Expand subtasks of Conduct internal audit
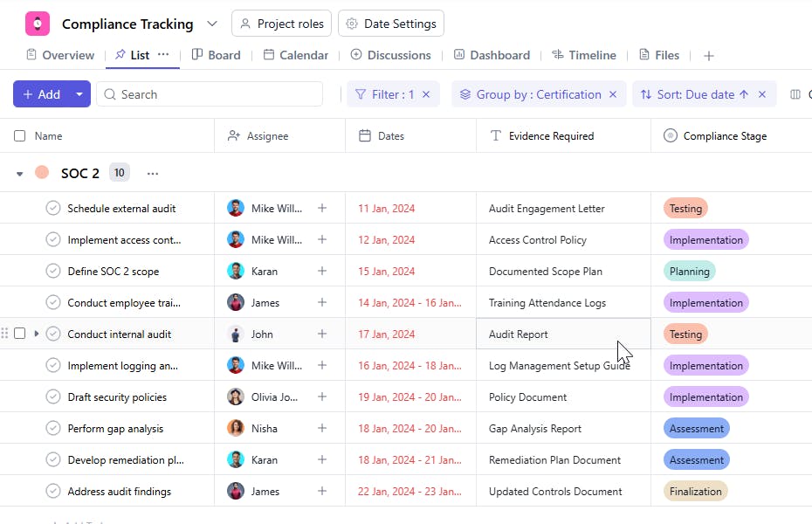This screenshot has width=812, height=524. [x=37, y=334]
